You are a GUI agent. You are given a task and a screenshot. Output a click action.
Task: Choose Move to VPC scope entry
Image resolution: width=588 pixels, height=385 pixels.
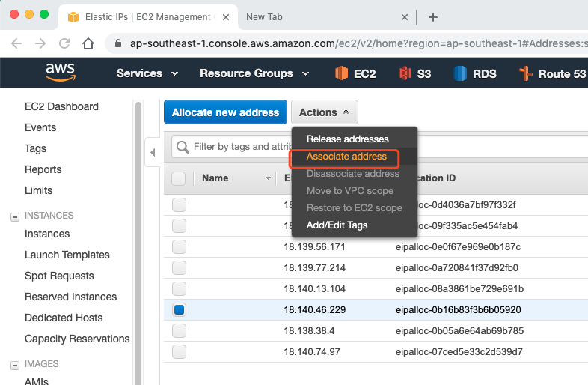tap(350, 191)
